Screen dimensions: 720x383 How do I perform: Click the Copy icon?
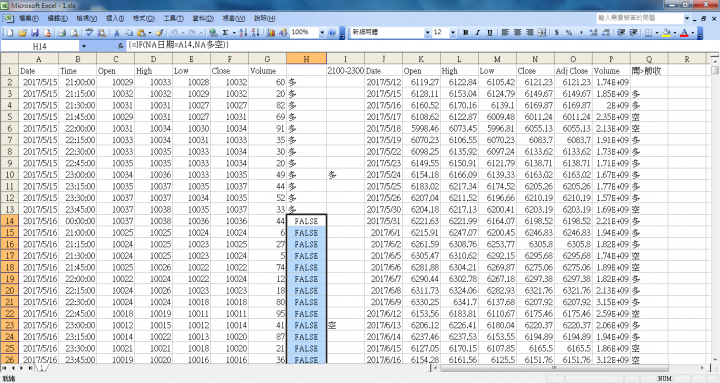[129, 33]
